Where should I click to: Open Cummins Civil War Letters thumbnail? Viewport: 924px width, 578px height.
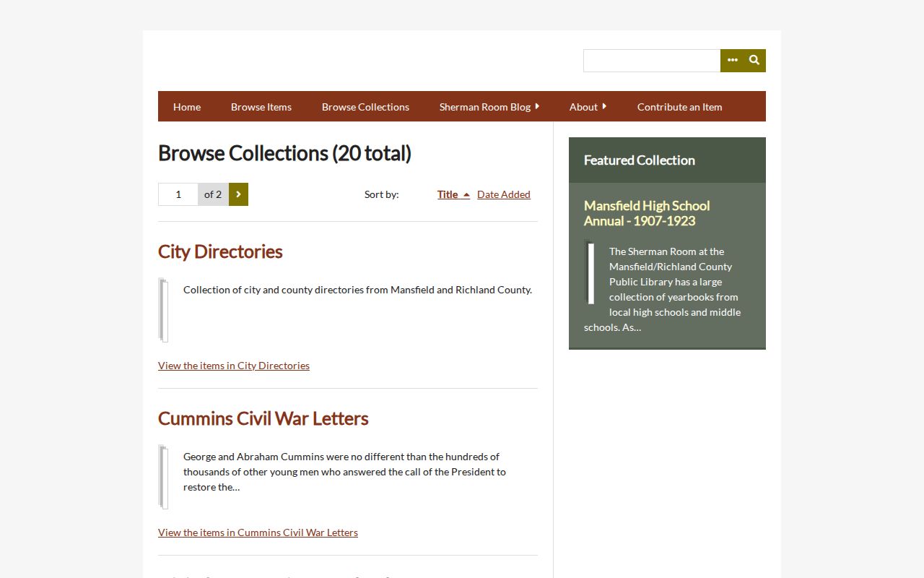click(x=164, y=477)
